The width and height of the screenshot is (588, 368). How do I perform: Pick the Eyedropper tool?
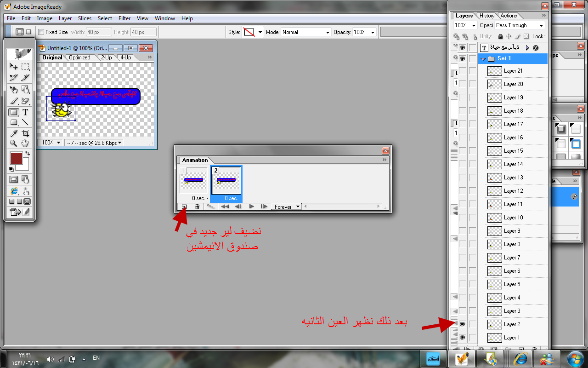tap(14, 133)
